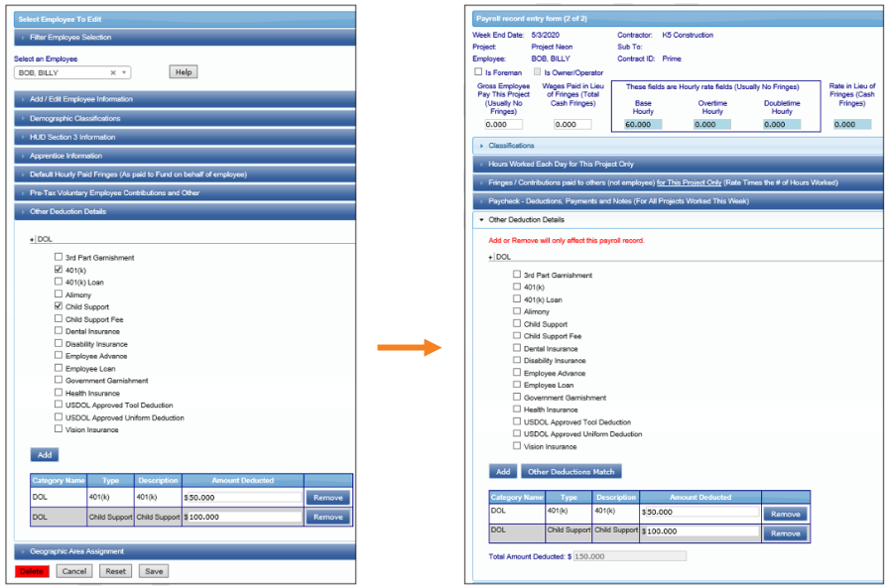Expand Paycheck - Deductions, Payments and Notes section

(x=678, y=201)
